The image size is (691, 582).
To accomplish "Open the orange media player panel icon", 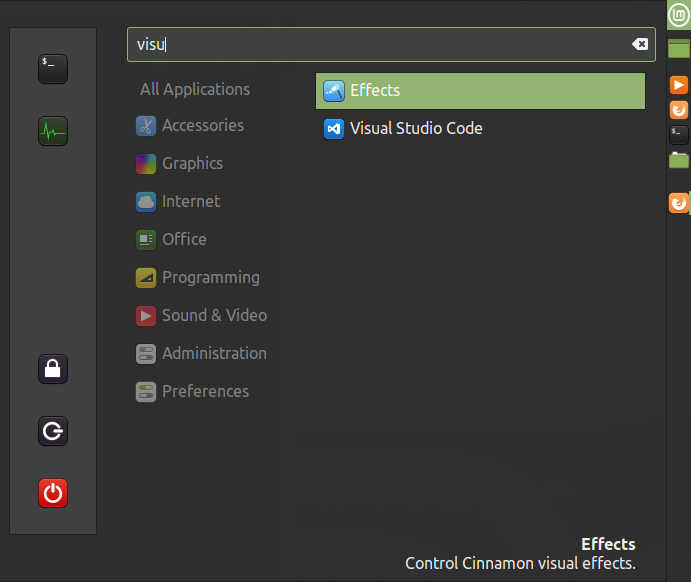I will 679,85.
